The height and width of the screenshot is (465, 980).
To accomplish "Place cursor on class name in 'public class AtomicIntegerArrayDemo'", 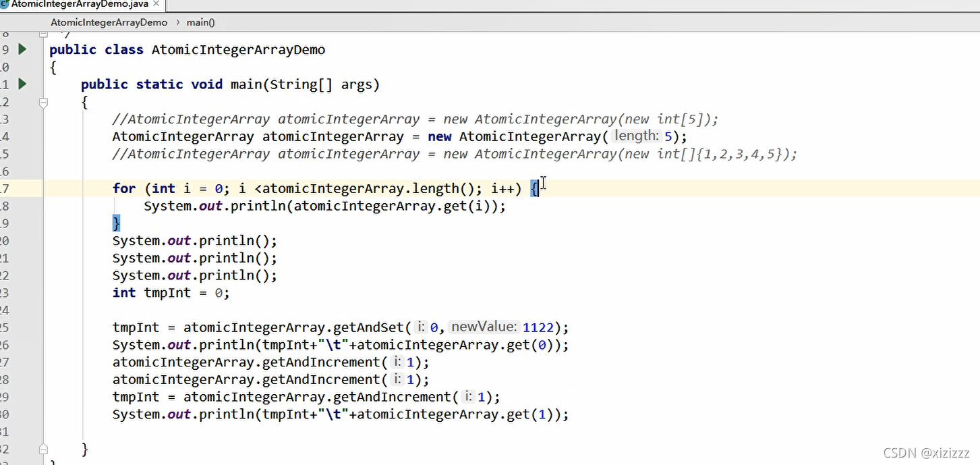I will pos(238,50).
